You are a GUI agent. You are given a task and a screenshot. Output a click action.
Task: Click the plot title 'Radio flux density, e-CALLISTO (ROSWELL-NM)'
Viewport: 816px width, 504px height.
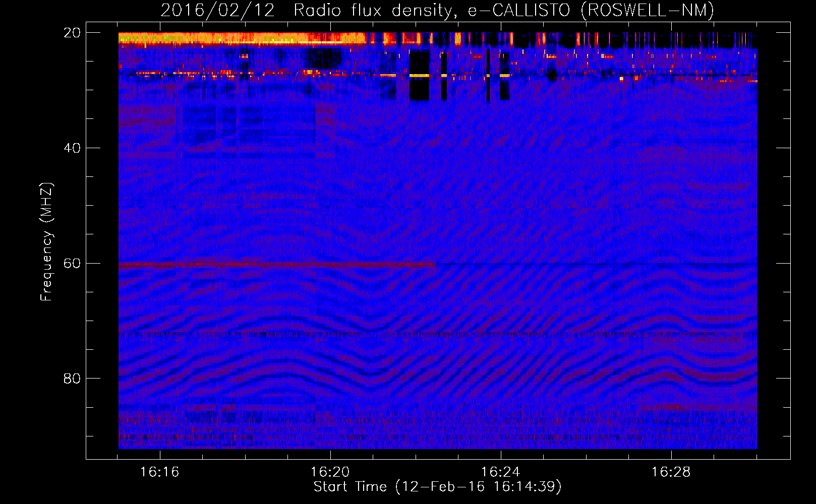pyautogui.click(x=504, y=10)
